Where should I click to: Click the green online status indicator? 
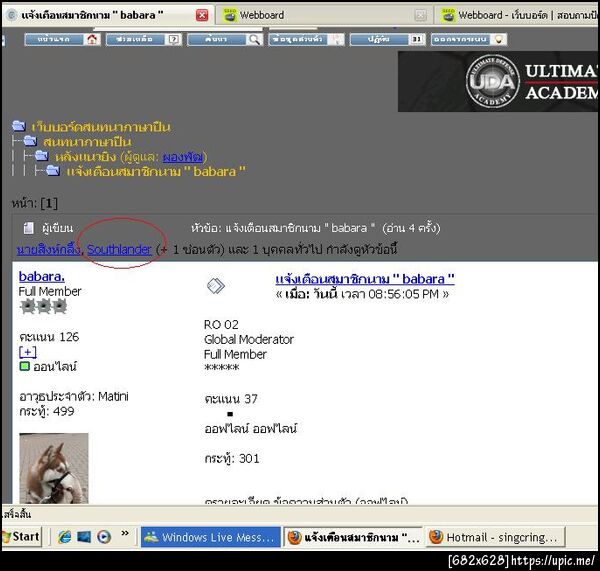click(24, 366)
